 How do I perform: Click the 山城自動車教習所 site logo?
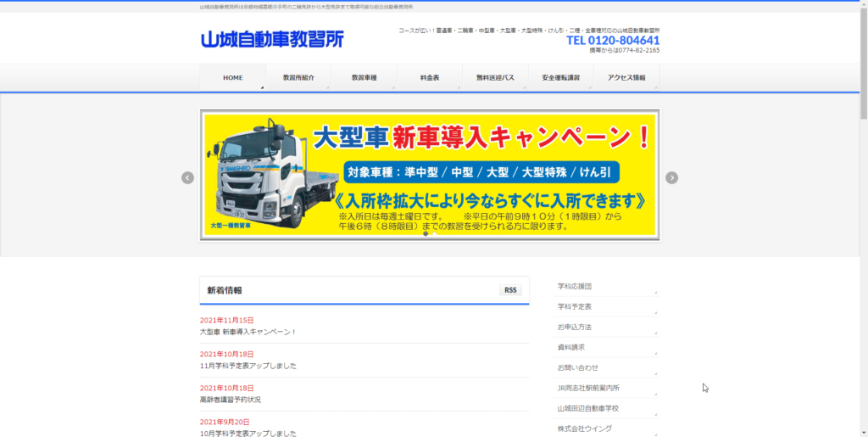pos(272,39)
